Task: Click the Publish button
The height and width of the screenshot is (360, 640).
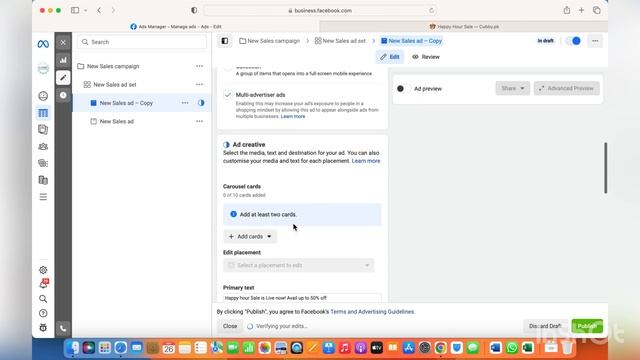Action: coord(587,326)
